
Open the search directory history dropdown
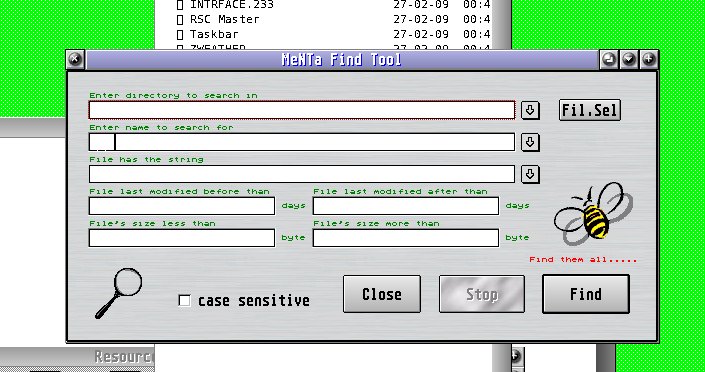click(x=530, y=110)
